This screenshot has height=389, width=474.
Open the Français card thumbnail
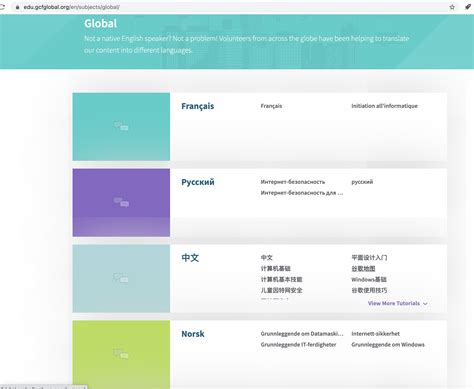tap(121, 127)
